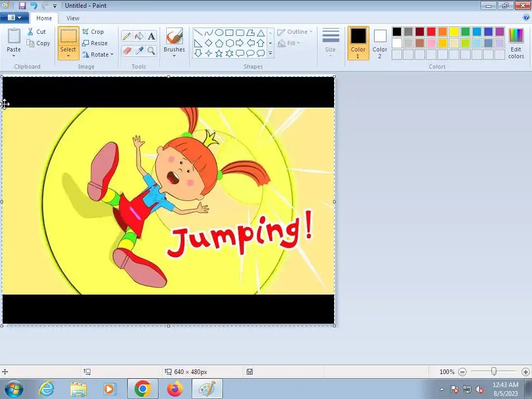The image size is (532, 399).
Task: Activate Color 2 background selector
Action: tap(380, 43)
